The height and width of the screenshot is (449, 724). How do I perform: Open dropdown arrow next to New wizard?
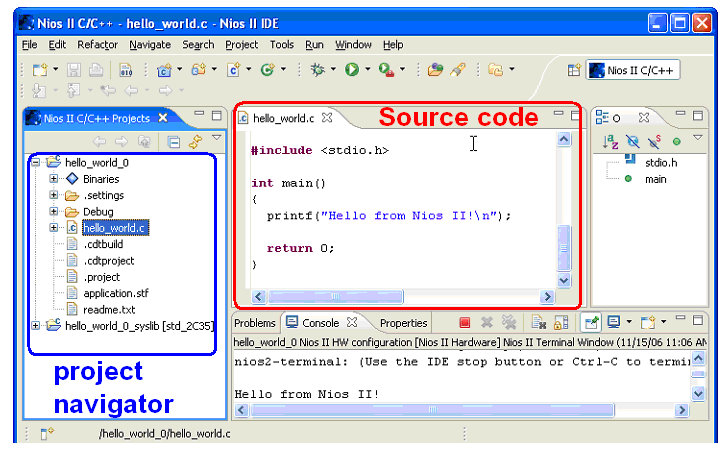tap(56, 69)
